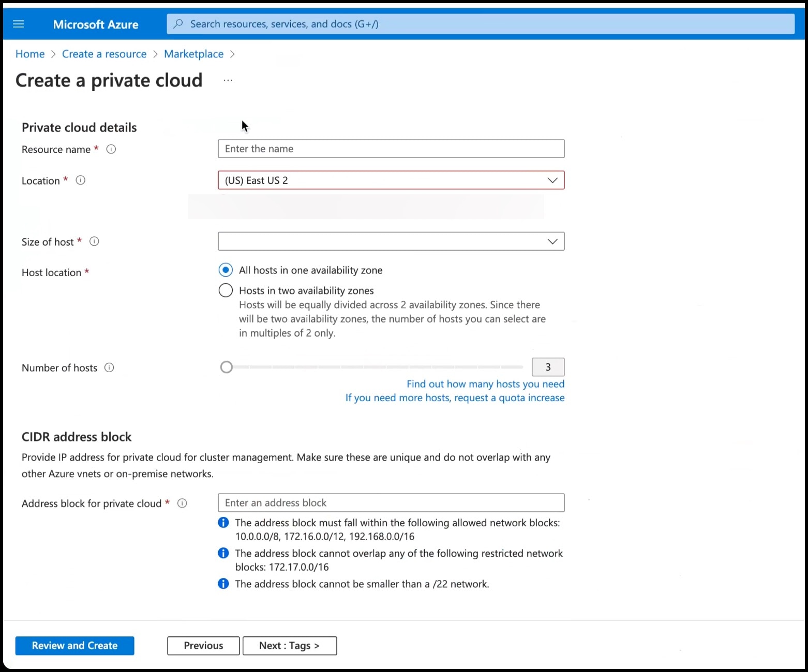This screenshot has height=672, width=808.
Task: View the Address block info tooltip
Action: 182,503
